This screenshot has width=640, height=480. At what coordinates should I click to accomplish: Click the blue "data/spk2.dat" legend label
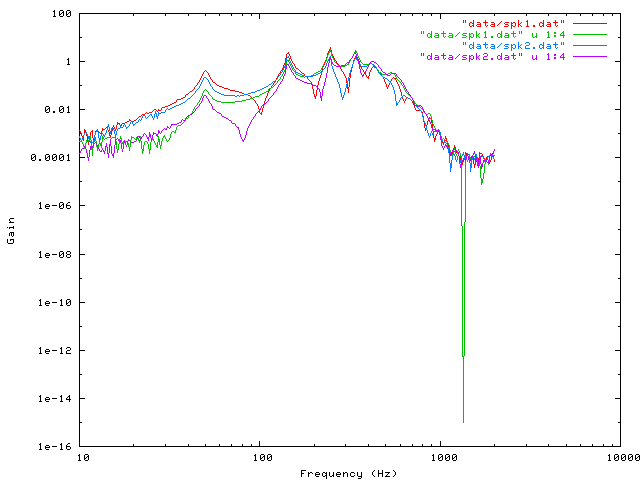513,46
